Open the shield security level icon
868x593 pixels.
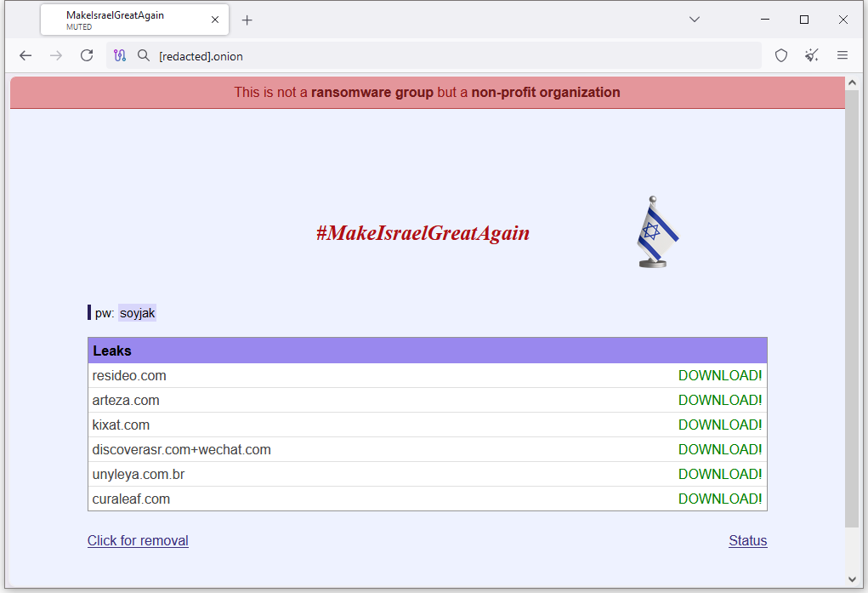[781, 55]
